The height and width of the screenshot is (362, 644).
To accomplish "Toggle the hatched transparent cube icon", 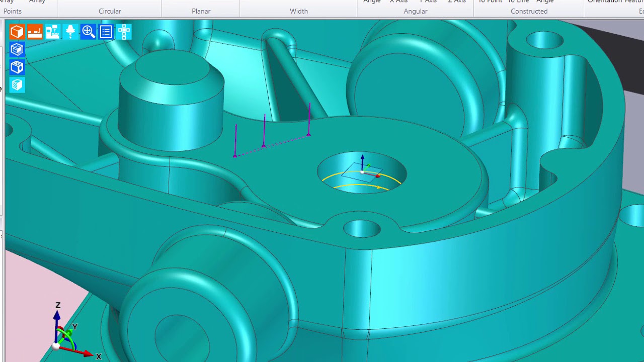I will point(17,84).
